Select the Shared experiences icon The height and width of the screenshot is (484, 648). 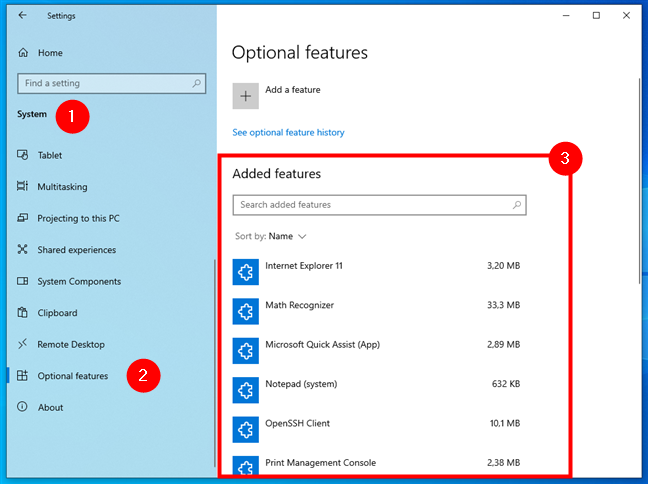point(22,249)
